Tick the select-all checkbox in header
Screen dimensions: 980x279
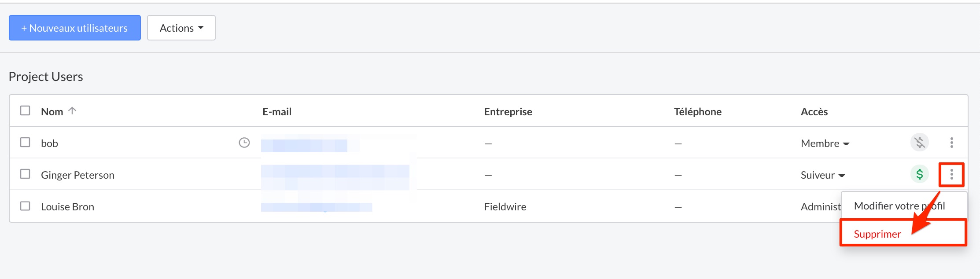point(25,110)
